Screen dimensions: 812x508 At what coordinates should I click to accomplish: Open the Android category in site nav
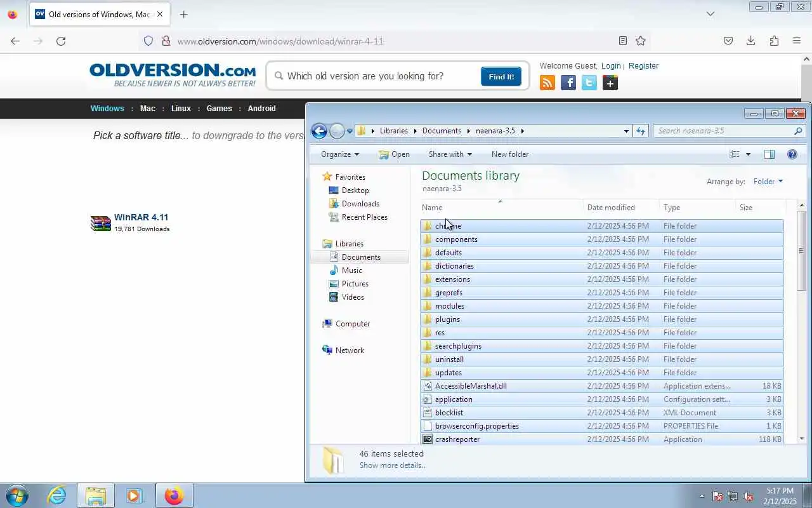pos(262,109)
